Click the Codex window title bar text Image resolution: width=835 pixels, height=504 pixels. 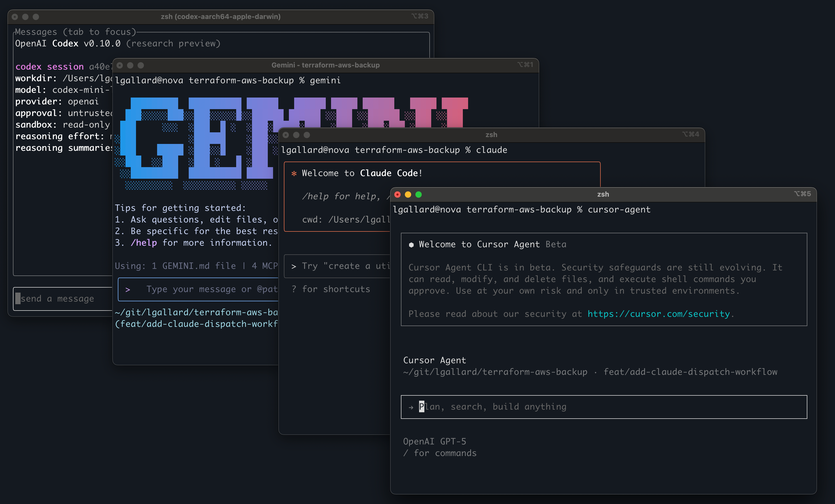pos(221,17)
